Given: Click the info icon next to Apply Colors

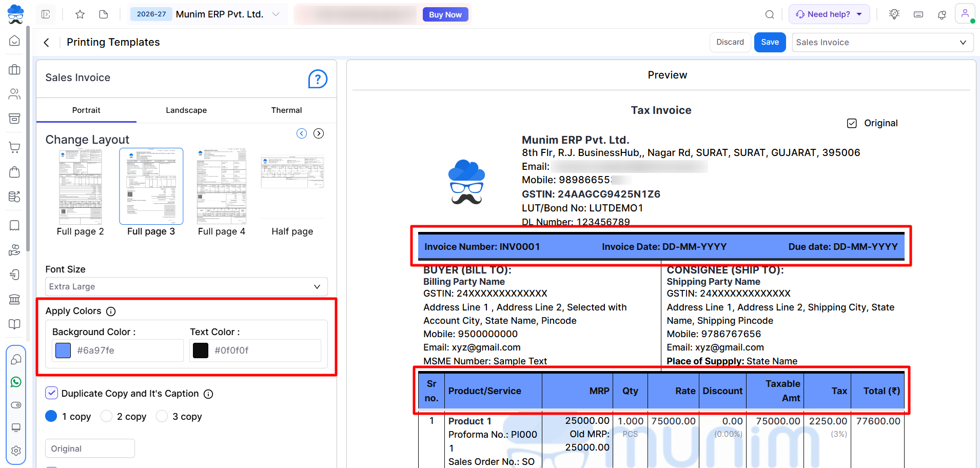Looking at the screenshot, I should pyautogui.click(x=111, y=311).
